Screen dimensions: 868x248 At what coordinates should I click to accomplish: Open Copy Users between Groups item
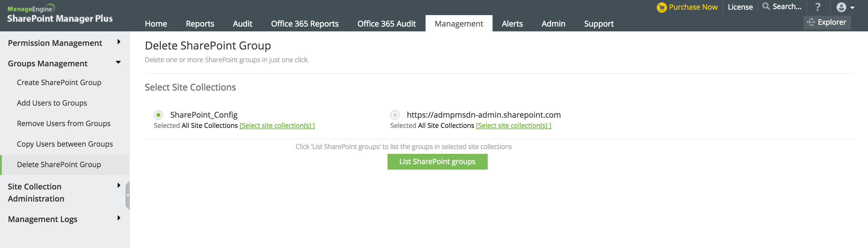[65, 144]
